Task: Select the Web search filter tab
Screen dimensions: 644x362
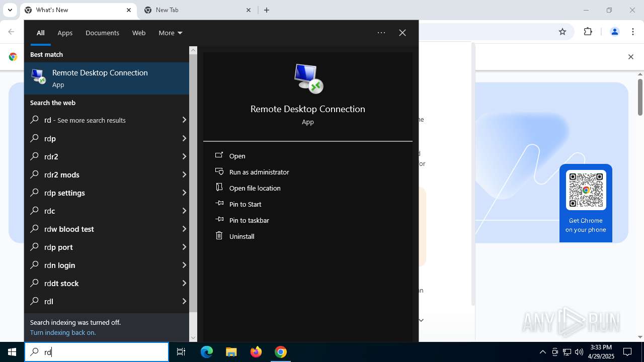Action: point(139,33)
